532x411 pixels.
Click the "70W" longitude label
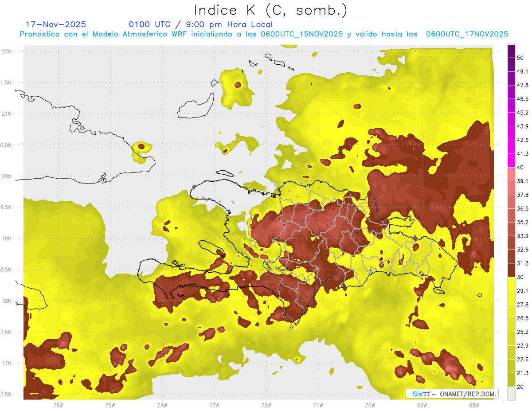(x=370, y=405)
